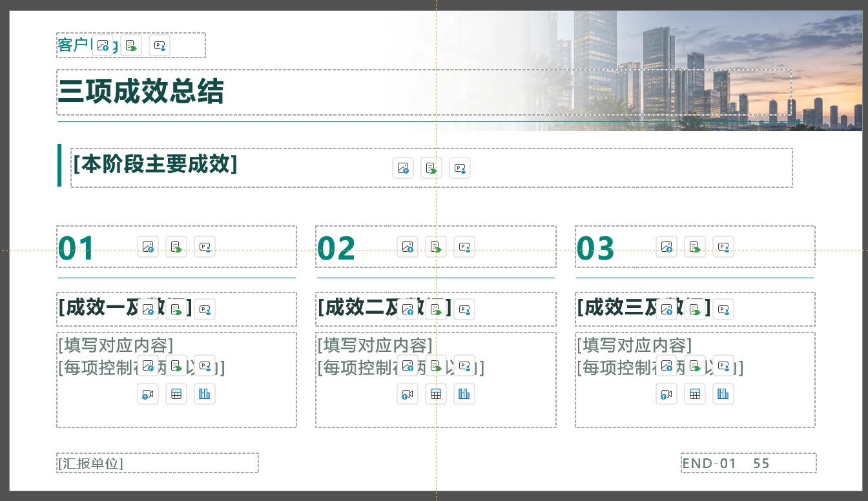Image resolution: width=868 pixels, height=501 pixels.
Task: Click the presenter cameo icon in the 客户 logo placeholder
Action: [x=160, y=46]
